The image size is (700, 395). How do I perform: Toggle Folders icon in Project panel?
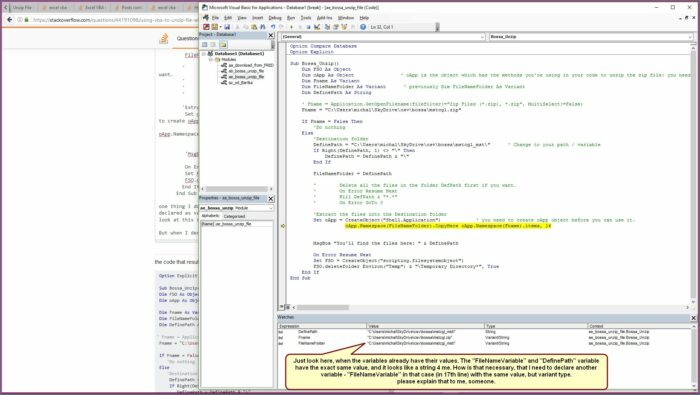(223, 45)
